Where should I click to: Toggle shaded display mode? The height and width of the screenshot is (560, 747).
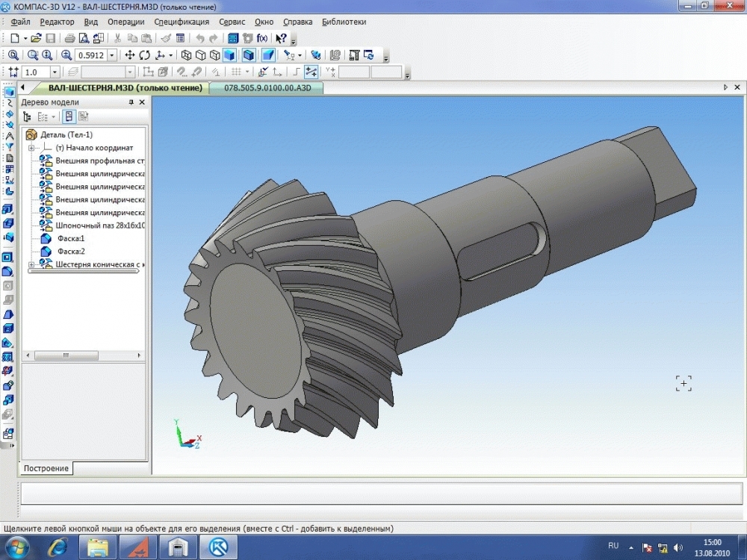[x=229, y=55]
